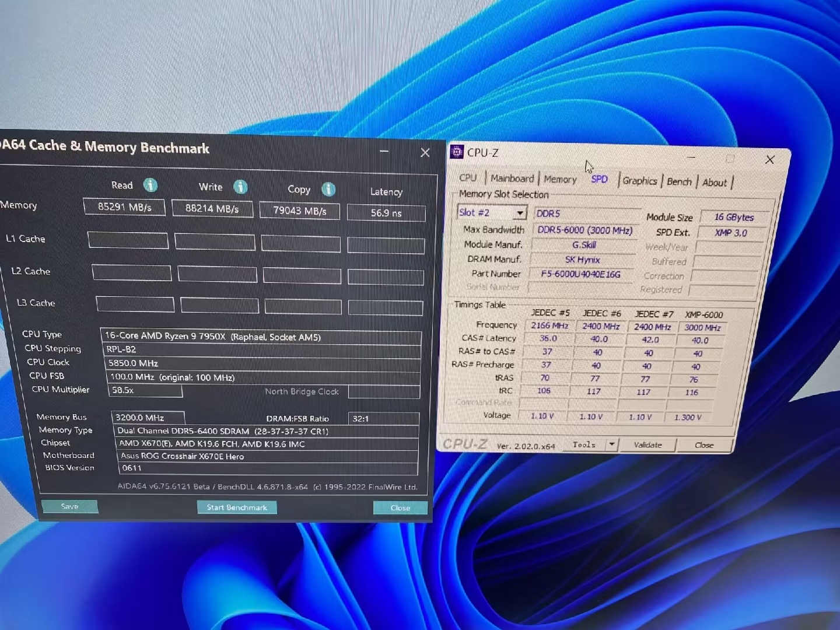Click the BIOS Version value 0611

[268, 468]
